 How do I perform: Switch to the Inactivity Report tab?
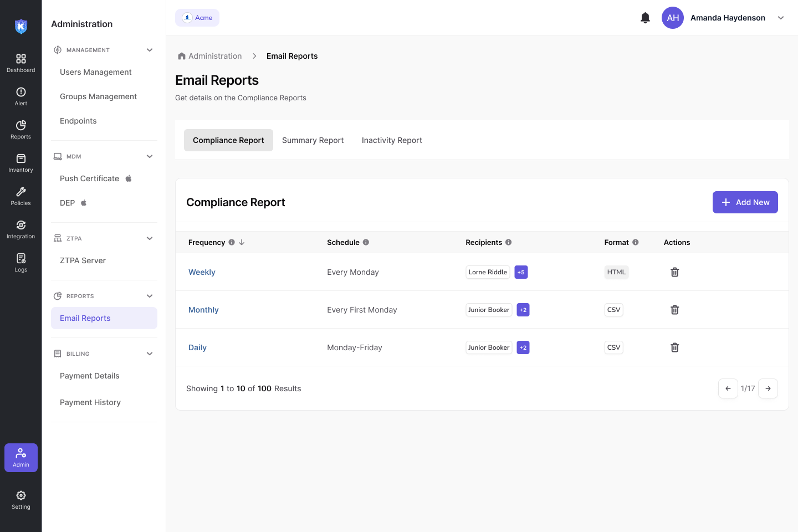pyautogui.click(x=392, y=140)
